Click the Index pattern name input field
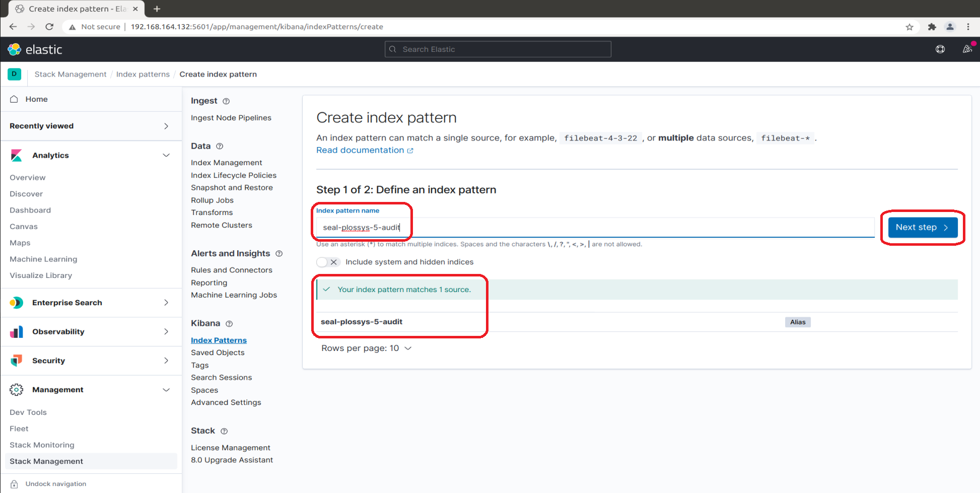980x493 pixels. click(594, 228)
